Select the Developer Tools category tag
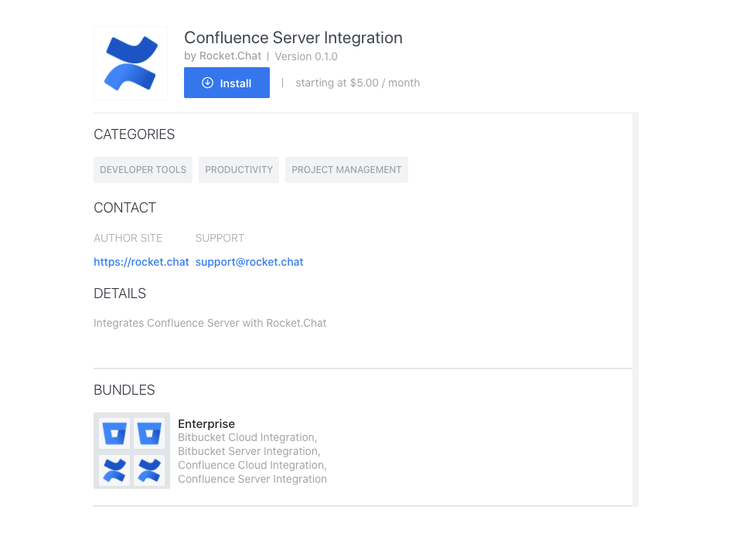Screen dimensions: 753x560 [143, 170]
